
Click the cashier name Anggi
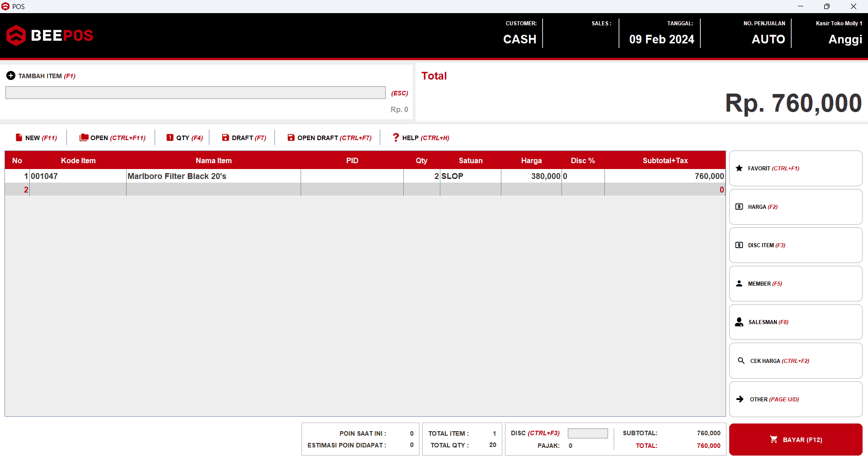(845, 40)
